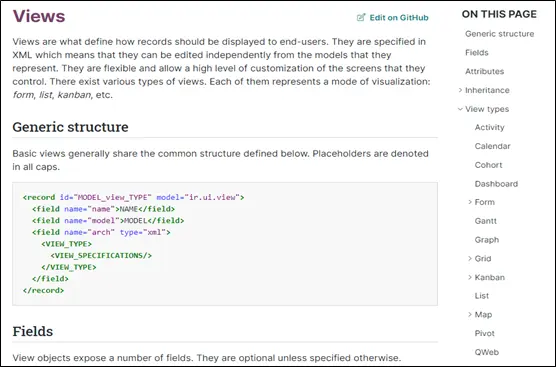Jump to the QWeb entry
The width and height of the screenshot is (556, 367).
pyautogui.click(x=486, y=352)
